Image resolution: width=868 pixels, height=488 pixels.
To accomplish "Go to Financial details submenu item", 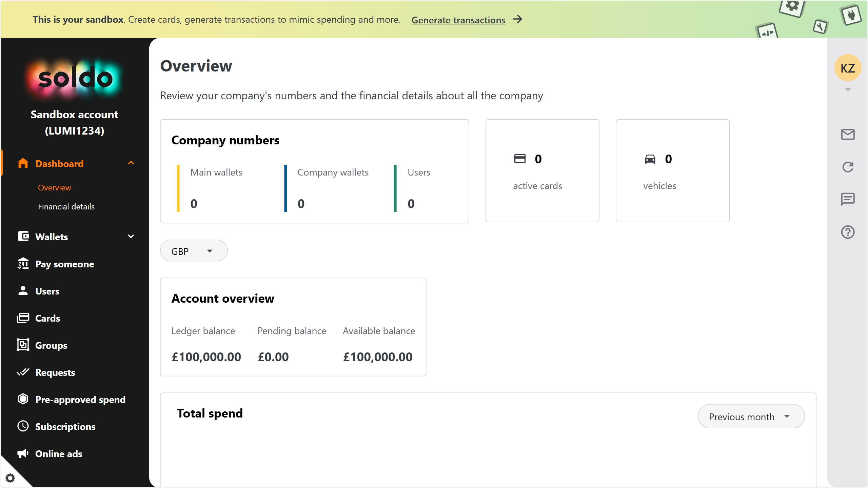I will [66, 207].
